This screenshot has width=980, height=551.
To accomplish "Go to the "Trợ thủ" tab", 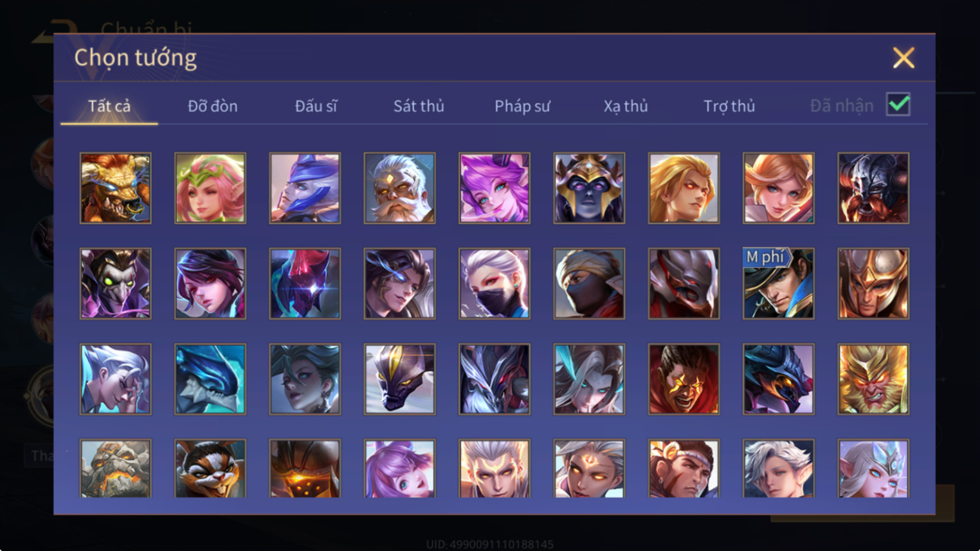I will point(729,106).
